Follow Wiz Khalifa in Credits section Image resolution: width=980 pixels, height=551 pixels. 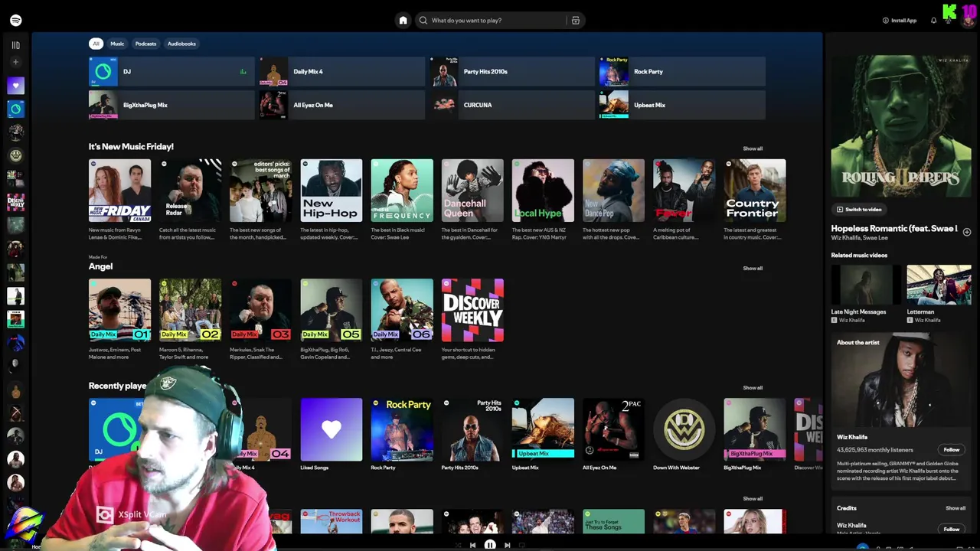tap(952, 529)
